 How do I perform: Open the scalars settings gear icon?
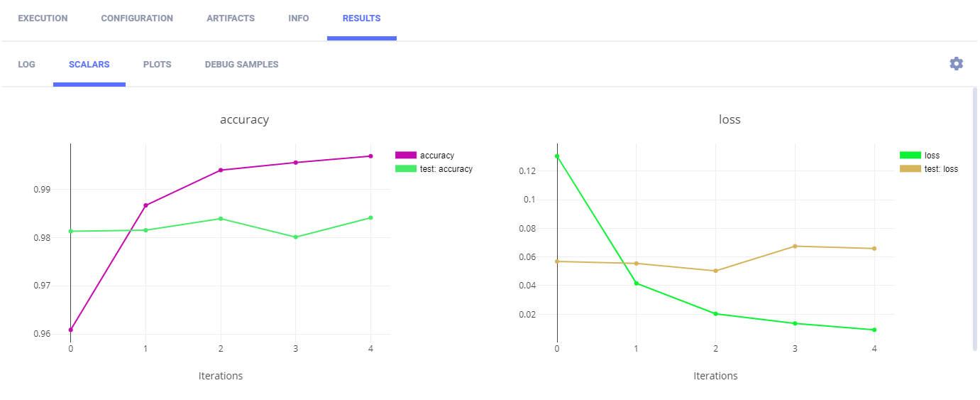coord(956,64)
